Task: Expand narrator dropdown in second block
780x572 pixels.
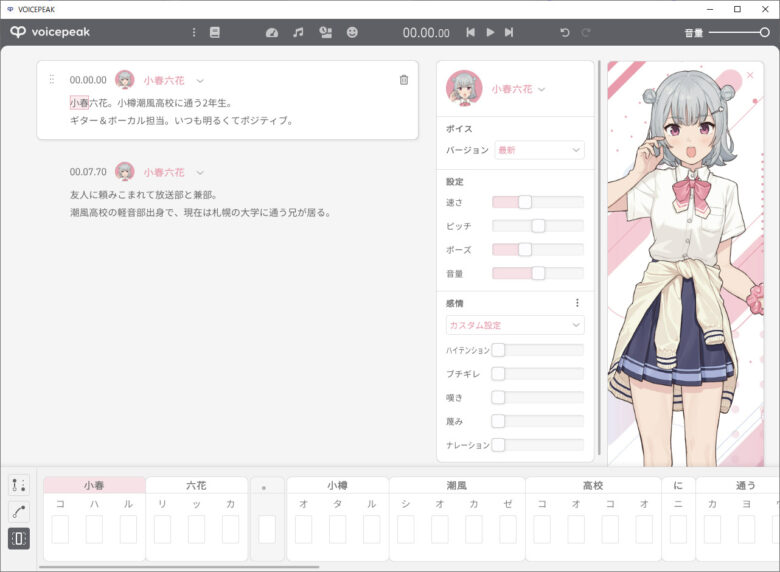Action: click(200, 173)
